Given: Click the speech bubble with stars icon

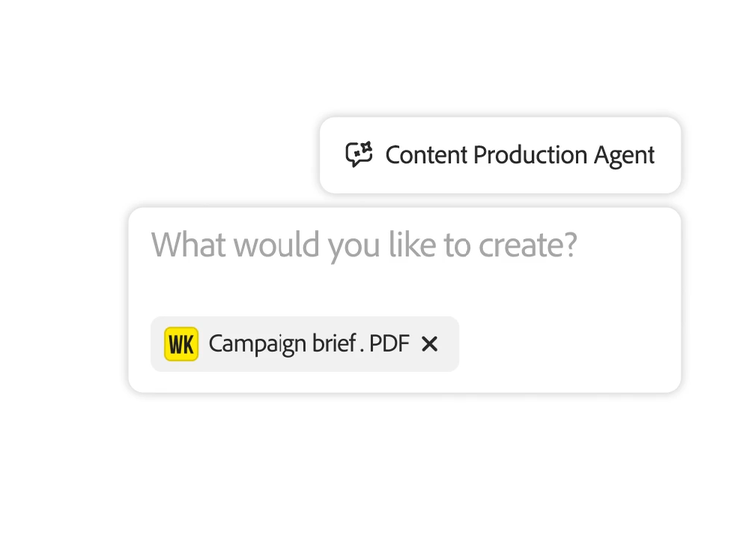Looking at the screenshot, I should click(x=359, y=155).
